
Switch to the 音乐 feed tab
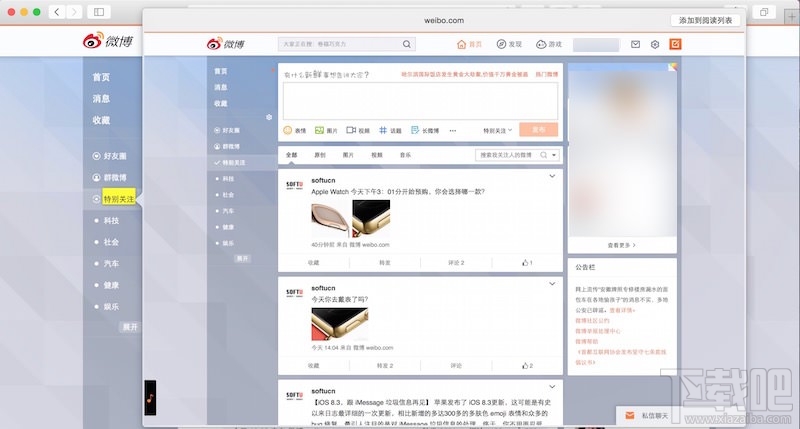[406, 155]
